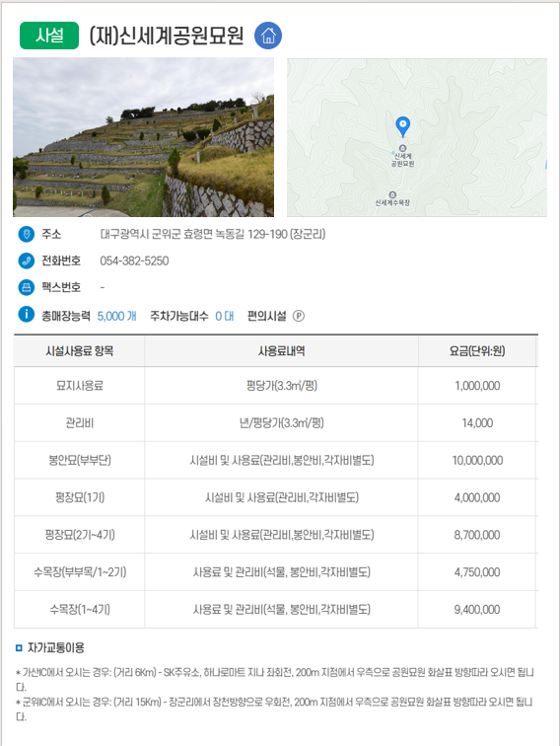The height and width of the screenshot is (746, 560).
Task: Click the 9,400,000 fee cell
Action: pyautogui.click(x=477, y=610)
